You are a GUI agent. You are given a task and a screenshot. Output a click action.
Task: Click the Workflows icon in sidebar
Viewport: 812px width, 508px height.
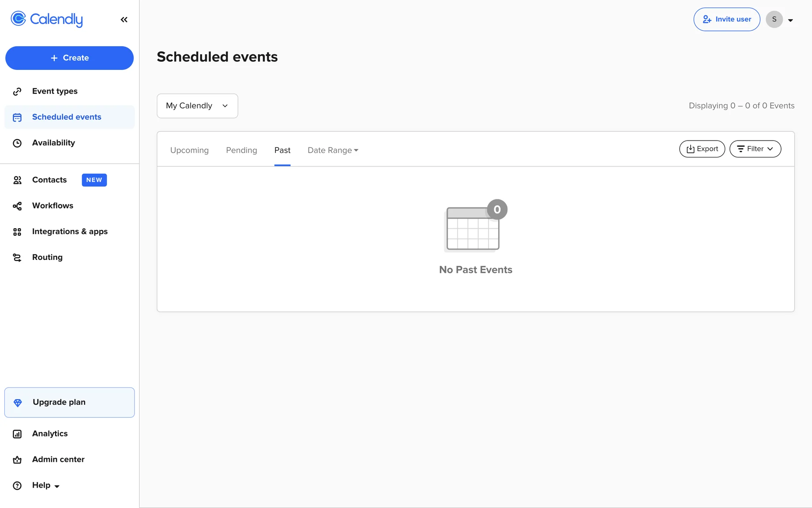[17, 206]
